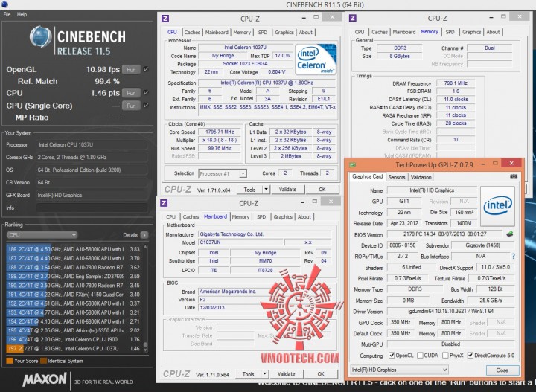Toggle the OpenCL checkbox in GPU-Z

tap(392, 355)
